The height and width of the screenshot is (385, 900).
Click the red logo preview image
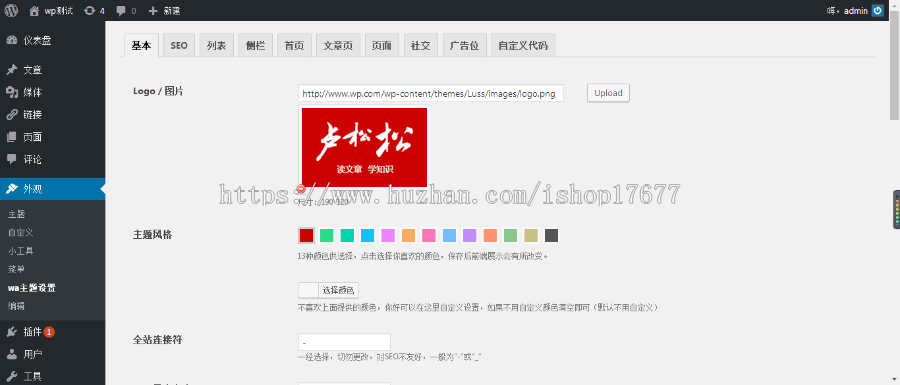click(x=364, y=147)
